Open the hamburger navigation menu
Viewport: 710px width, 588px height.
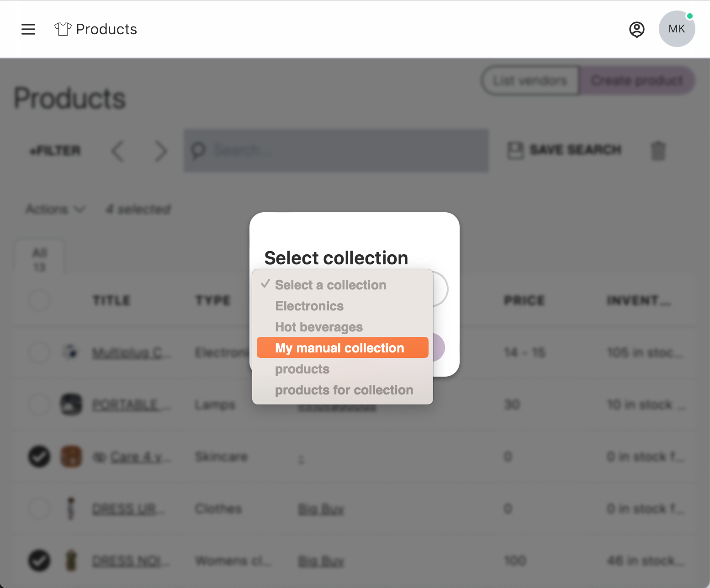pyautogui.click(x=28, y=29)
